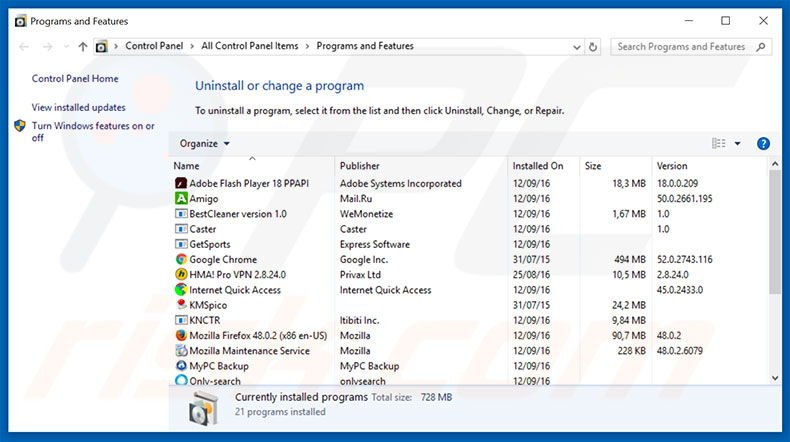
Task: Select the MyPC Backup program name
Action: [x=219, y=366]
